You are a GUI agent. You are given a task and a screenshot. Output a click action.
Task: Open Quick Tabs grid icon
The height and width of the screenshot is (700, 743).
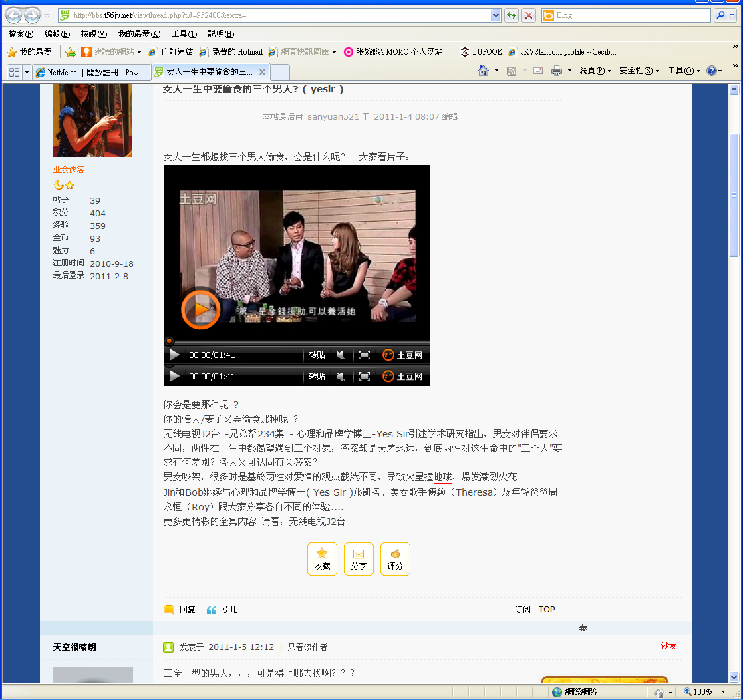pyautogui.click(x=14, y=72)
